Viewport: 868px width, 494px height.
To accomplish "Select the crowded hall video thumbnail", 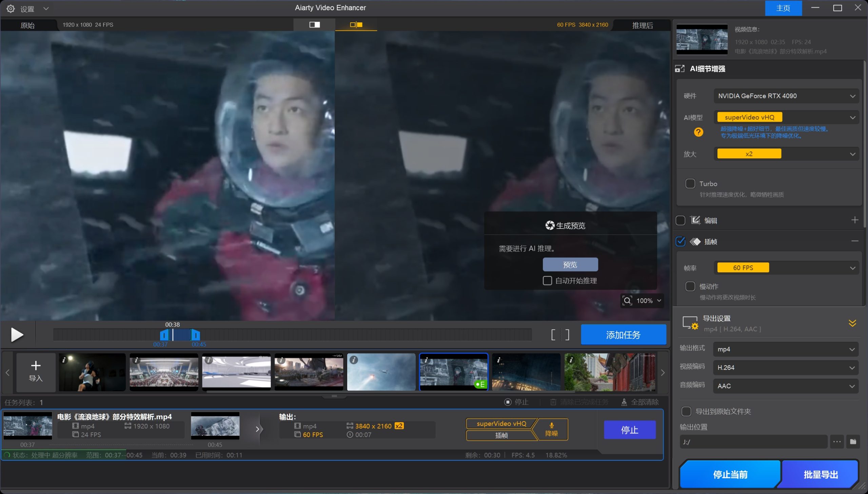I will (164, 372).
